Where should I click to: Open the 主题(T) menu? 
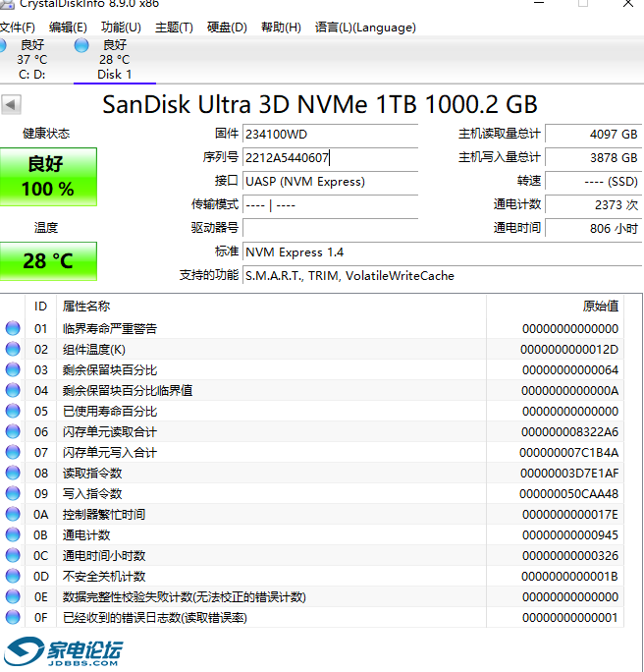pos(174,28)
